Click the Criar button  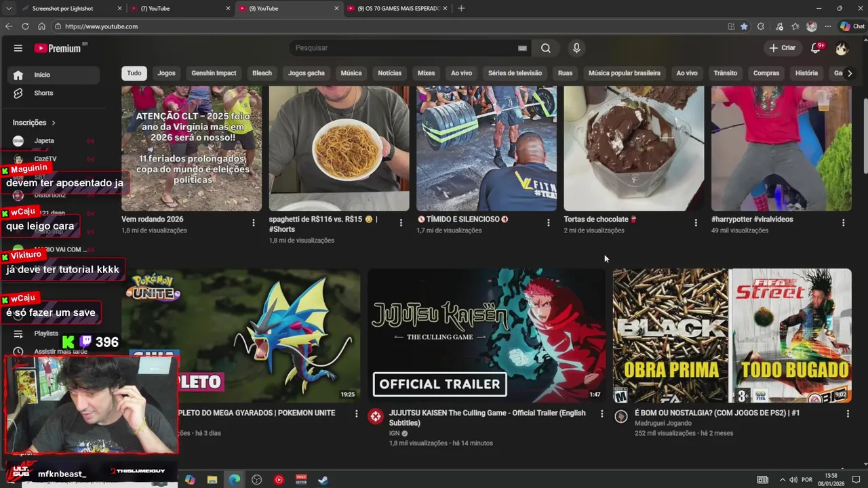pyautogui.click(x=782, y=48)
